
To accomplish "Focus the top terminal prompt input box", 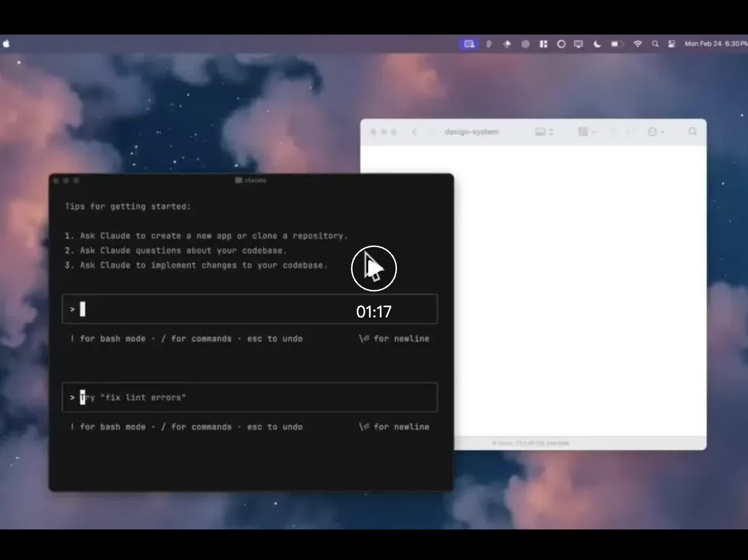I will click(250, 309).
